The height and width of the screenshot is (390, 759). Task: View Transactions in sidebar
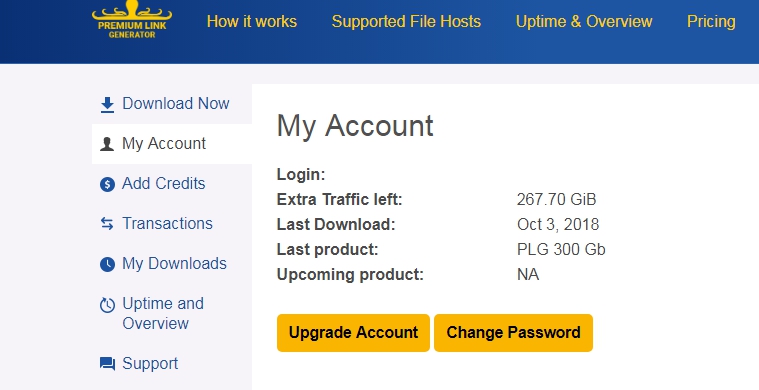point(172,224)
